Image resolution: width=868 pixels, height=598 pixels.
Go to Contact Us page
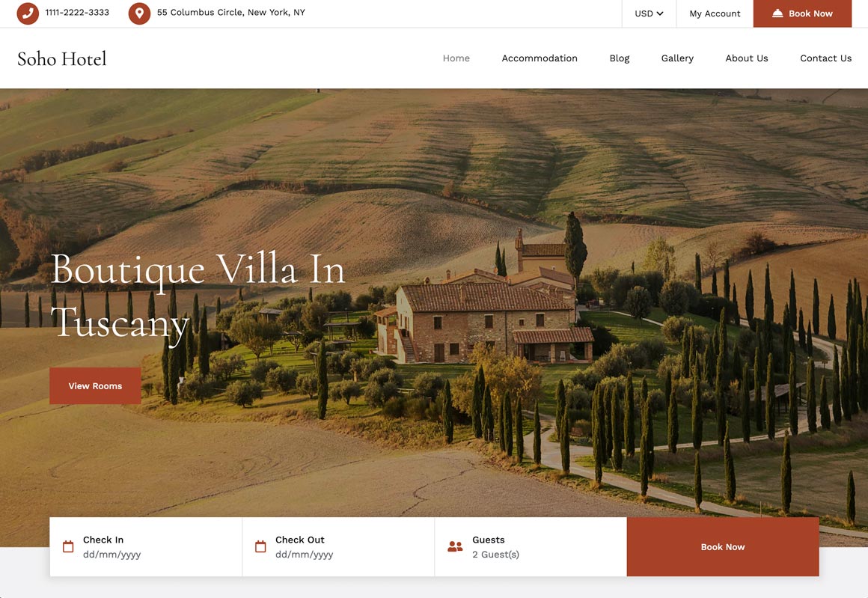tap(825, 58)
